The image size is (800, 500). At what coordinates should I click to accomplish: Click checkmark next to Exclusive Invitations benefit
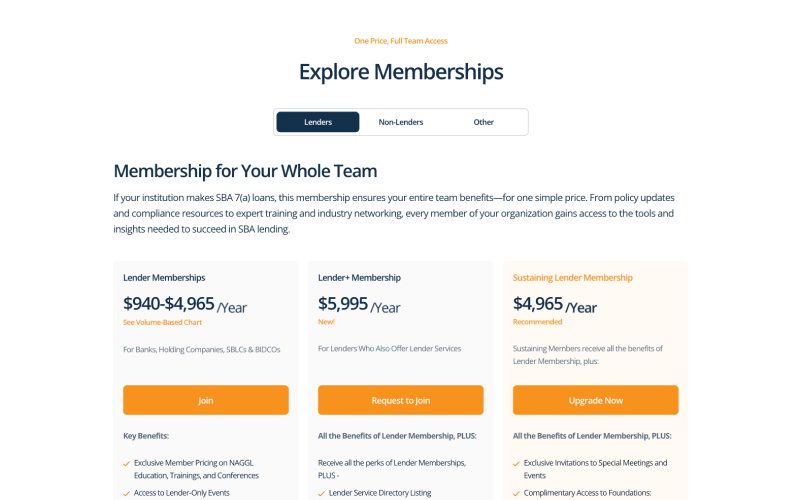click(517, 464)
